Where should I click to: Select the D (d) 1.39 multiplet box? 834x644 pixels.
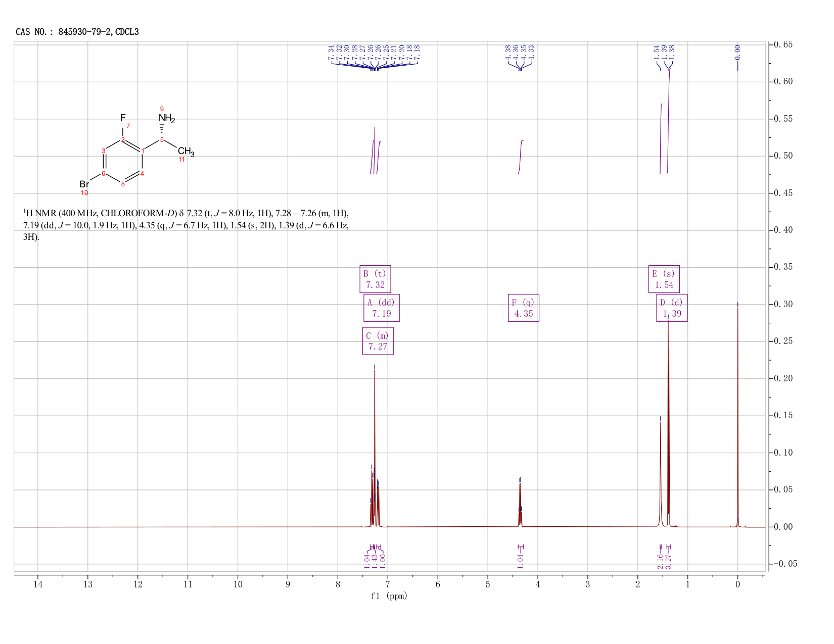[x=672, y=308]
